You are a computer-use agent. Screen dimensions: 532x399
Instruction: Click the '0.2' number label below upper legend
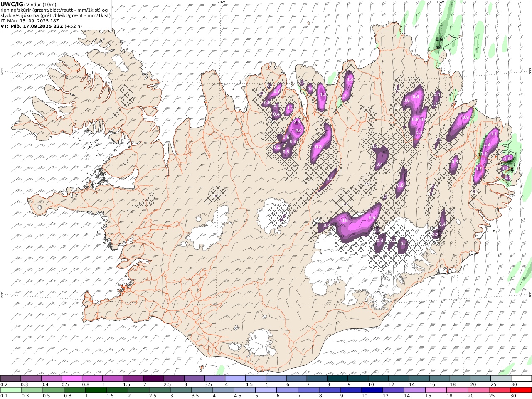tap(4, 384)
